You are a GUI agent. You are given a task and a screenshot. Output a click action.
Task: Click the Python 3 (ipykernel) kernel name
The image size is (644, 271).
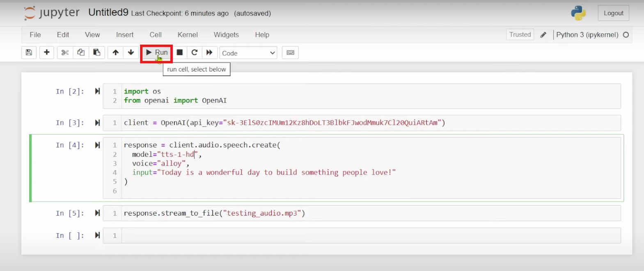[x=587, y=35]
